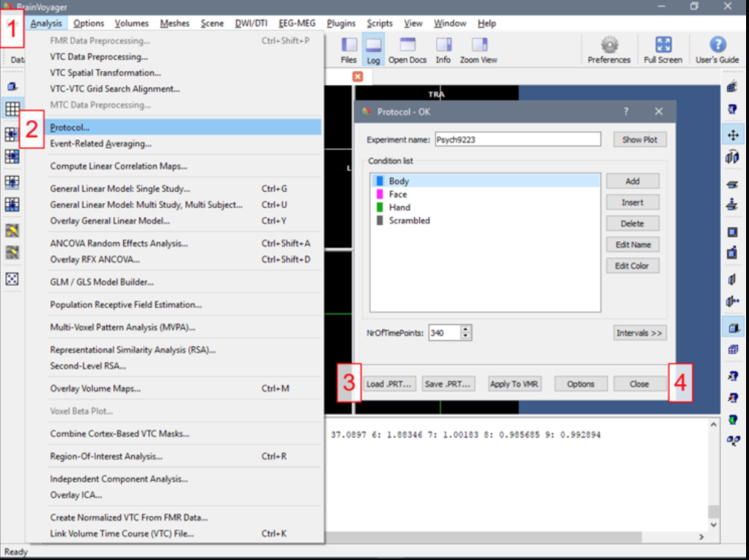Click the Add condition button
749x560 pixels.
pos(632,181)
